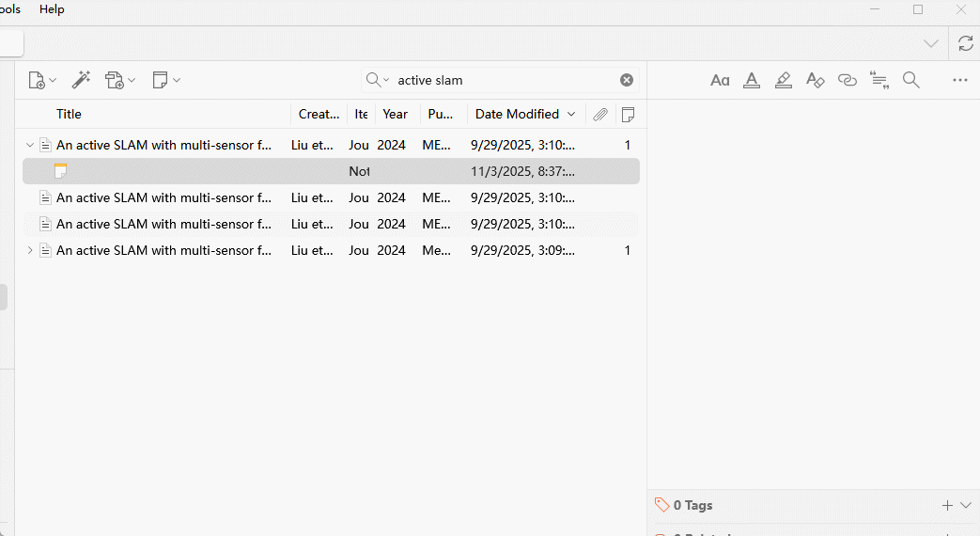Choose the text color tool
The width and height of the screenshot is (980, 536).
pyautogui.click(x=752, y=80)
